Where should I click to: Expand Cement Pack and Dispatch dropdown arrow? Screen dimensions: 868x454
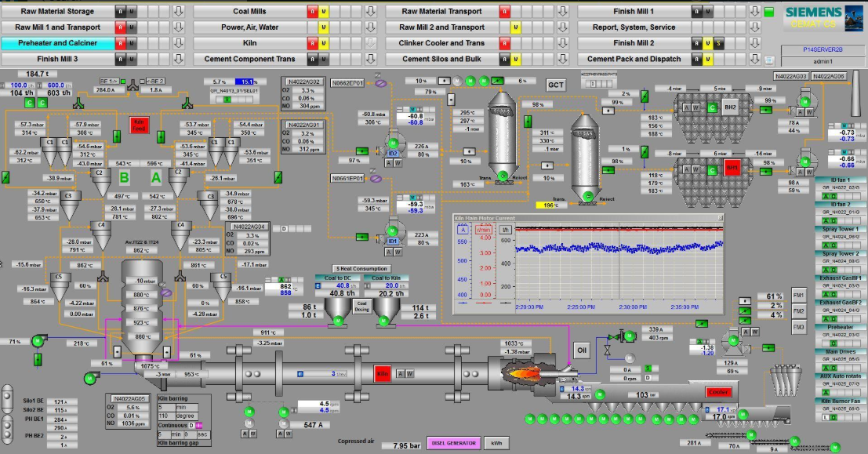point(755,59)
